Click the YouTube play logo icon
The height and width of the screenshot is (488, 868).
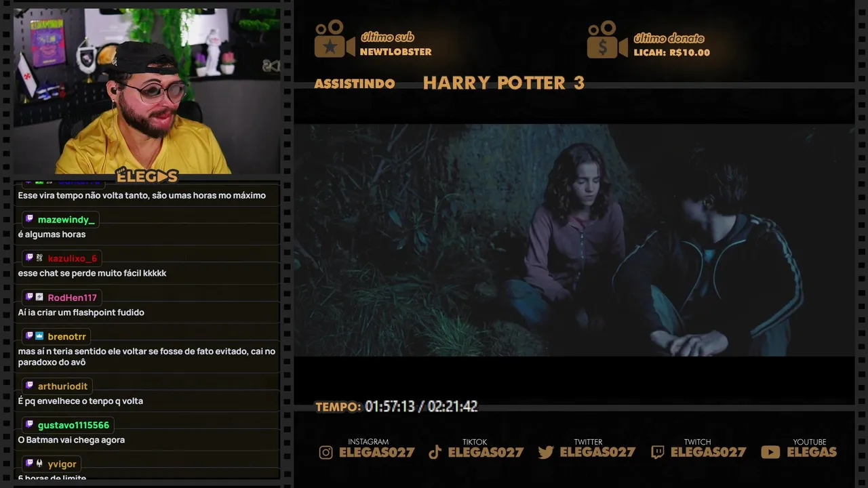[x=770, y=452]
